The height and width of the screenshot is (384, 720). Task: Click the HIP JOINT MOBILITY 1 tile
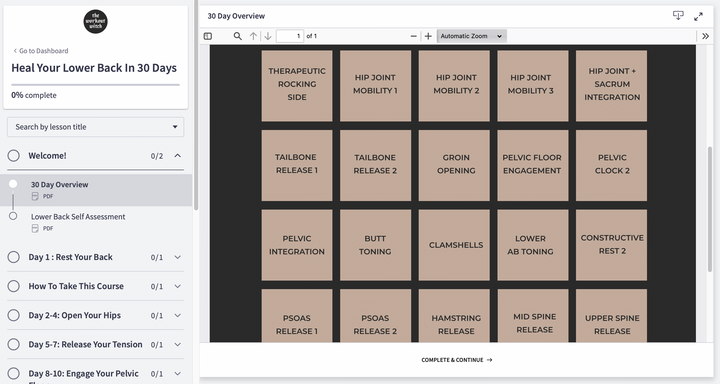click(375, 85)
